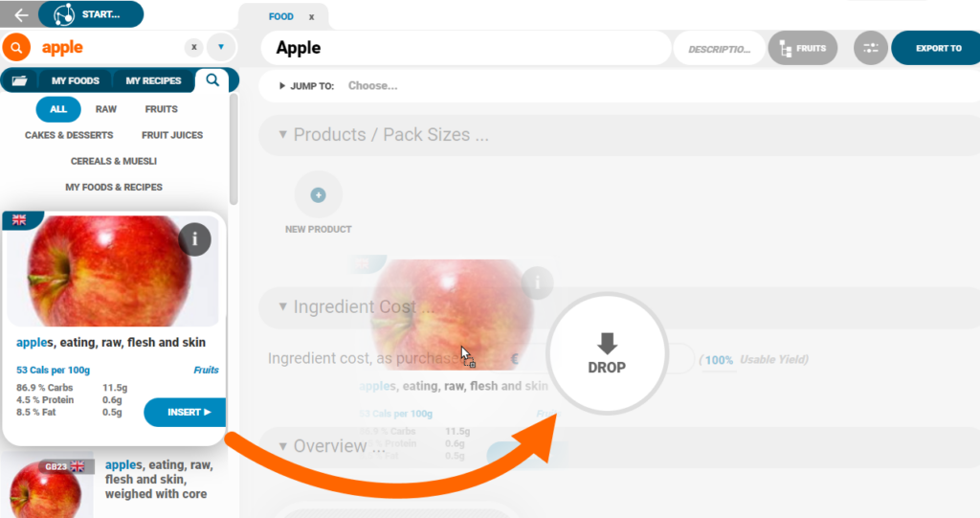Viewport: 980px width, 518px height.
Task: Click the EXPORT TO button
Action: tap(936, 48)
